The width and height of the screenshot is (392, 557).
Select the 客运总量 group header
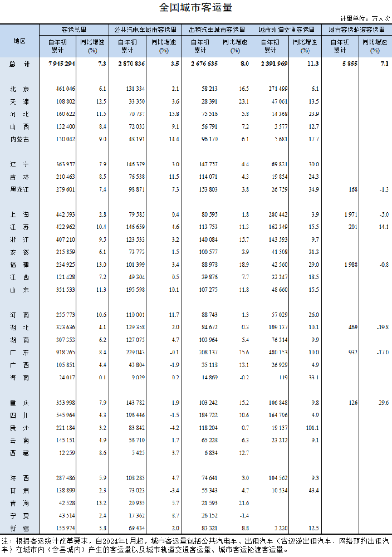pyautogui.click(x=74, y=30)
